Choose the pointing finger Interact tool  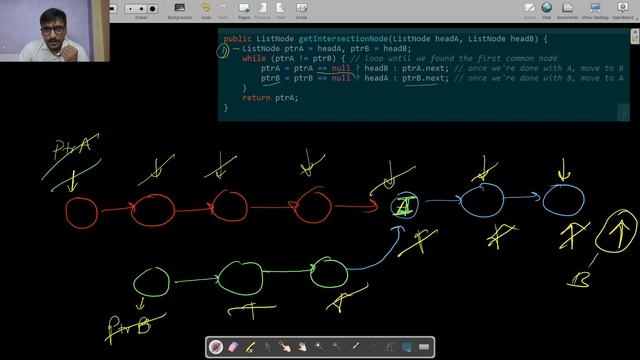pyautogui.click(x=284, y=347)
